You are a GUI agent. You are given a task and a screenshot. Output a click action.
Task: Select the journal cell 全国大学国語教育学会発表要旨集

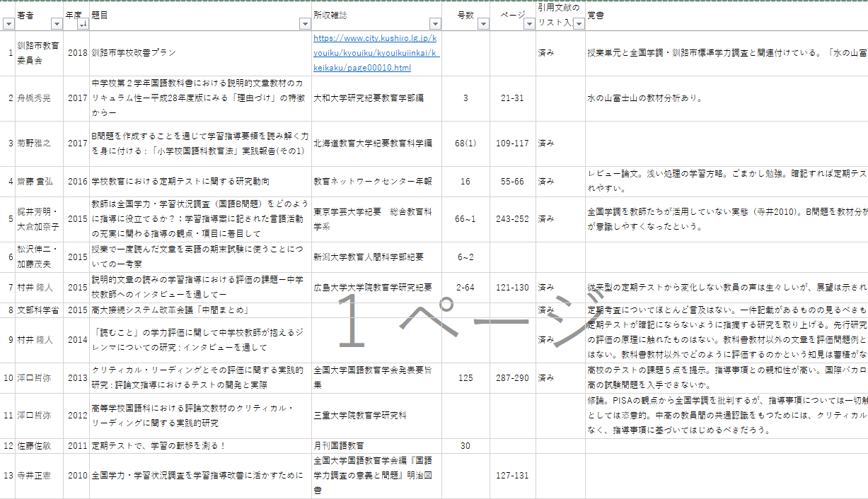click(376, 378)
